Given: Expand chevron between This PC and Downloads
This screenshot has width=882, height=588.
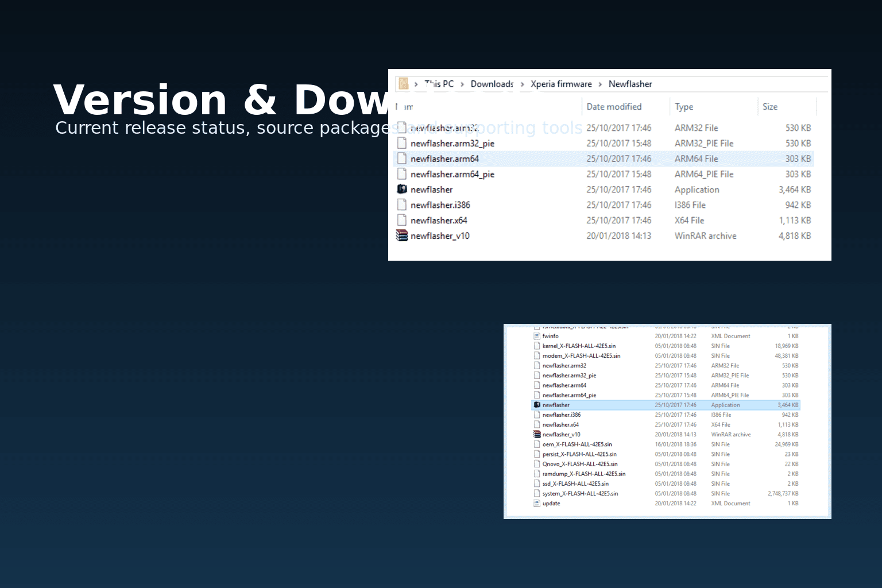Looking at the screenshot, I should [x=462, y=84].
